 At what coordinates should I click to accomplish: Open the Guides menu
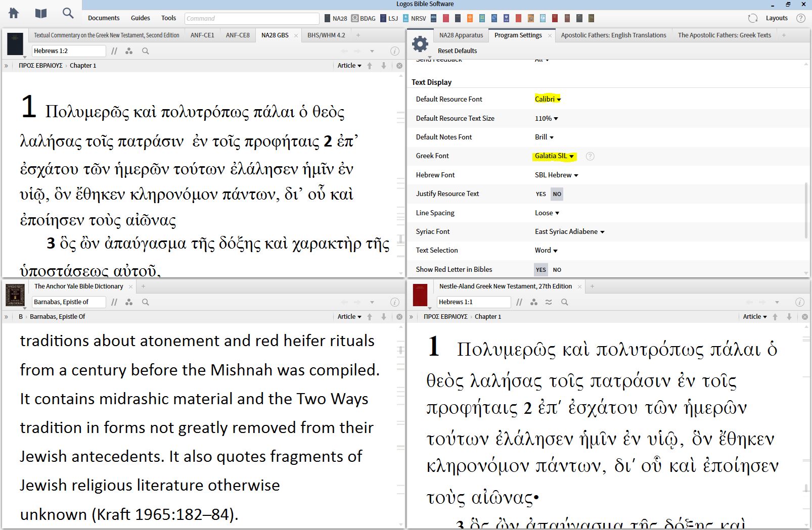(x=141, y=18)
